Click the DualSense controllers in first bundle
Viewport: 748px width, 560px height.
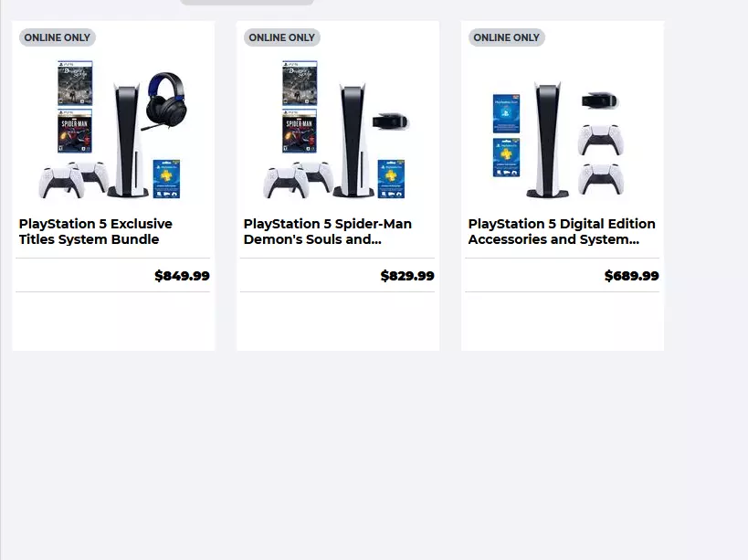73,180
